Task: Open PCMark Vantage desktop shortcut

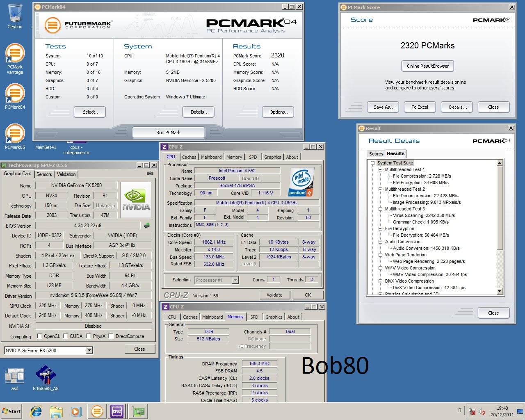Action: (15, 59)
